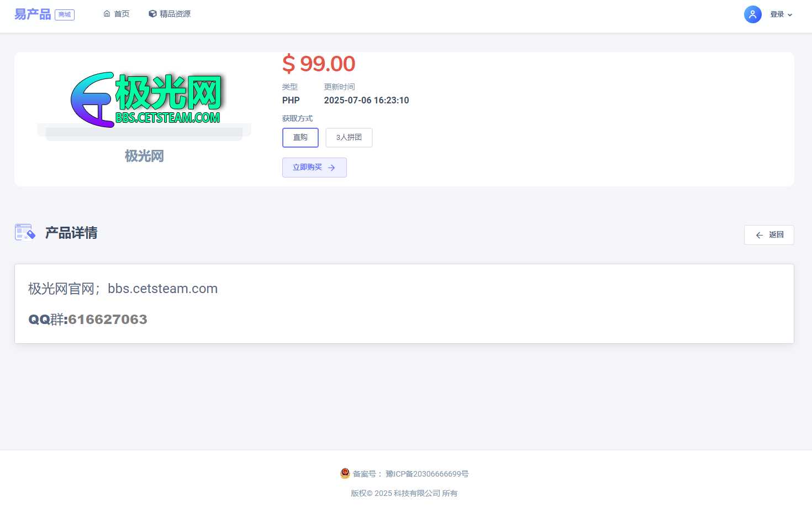Screen dimensions: 812x512
Task: Click the police badge icon in the footer
Action: click(345, 473)
